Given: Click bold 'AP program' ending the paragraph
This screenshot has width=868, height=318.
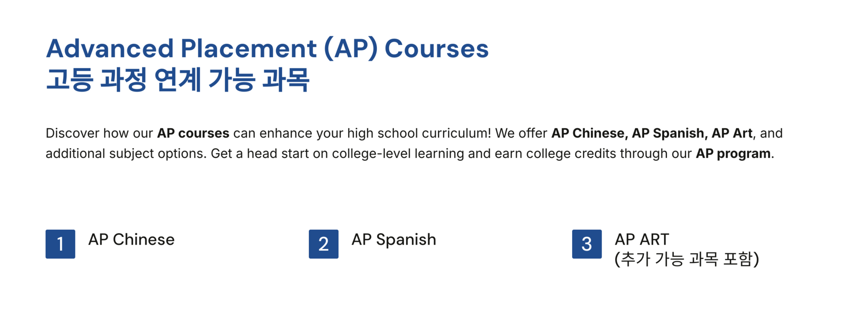Looking at the screenshot, I should point(733,154).
